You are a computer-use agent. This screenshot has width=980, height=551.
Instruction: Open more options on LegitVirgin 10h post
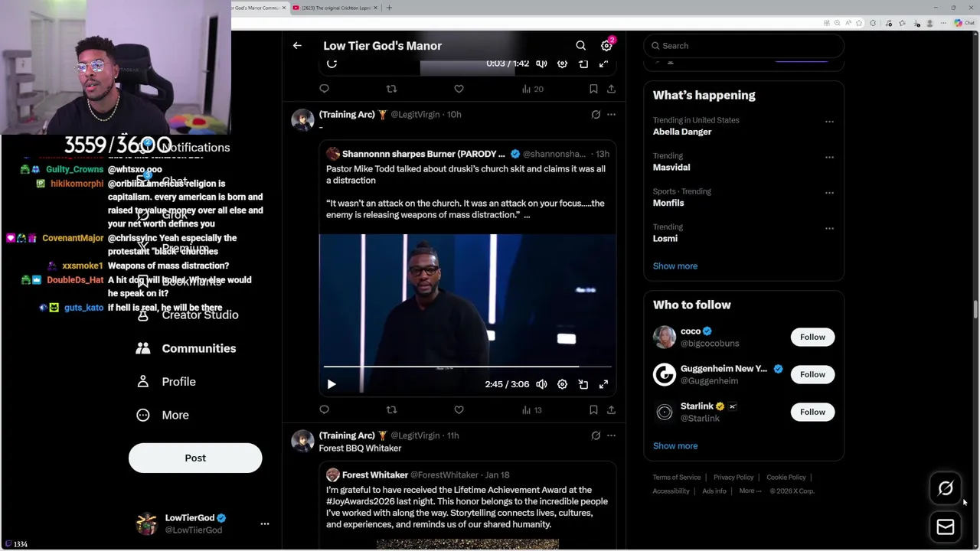pyautogui.click(x=611, y=114)
